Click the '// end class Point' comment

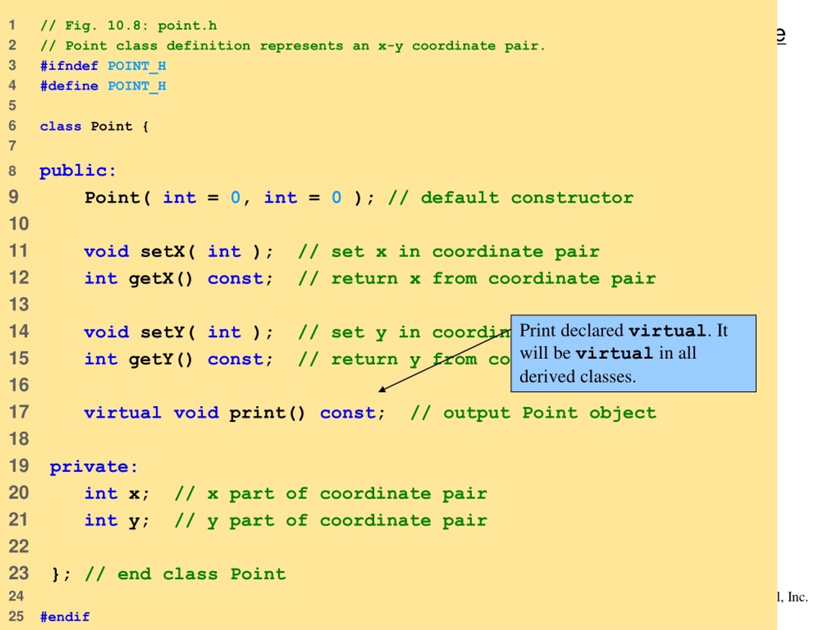tap(186, 574)
